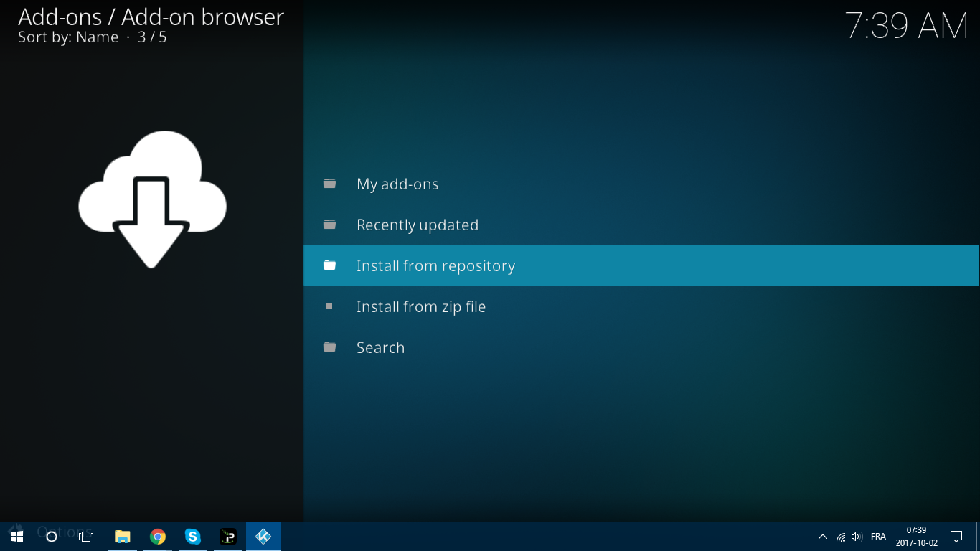Open File Explorer from the taskbar
The width and height of the screenshot is (980, 551).
(123, 537)
